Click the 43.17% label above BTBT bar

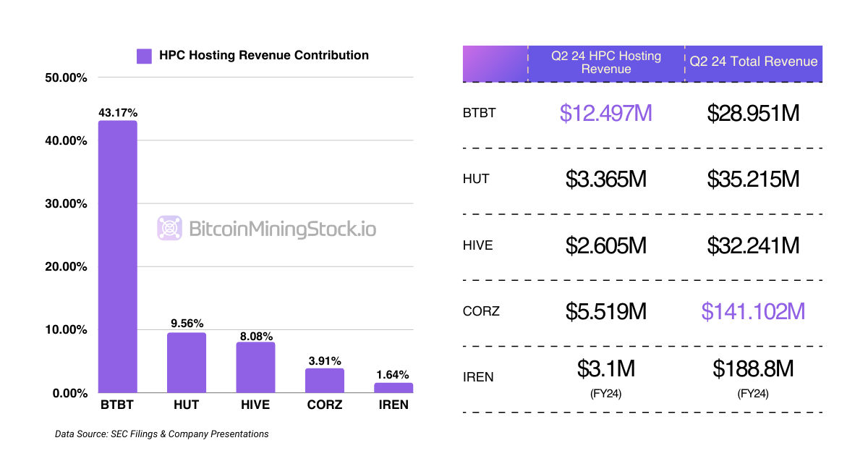pyautogui.click(x=118, y=113)
